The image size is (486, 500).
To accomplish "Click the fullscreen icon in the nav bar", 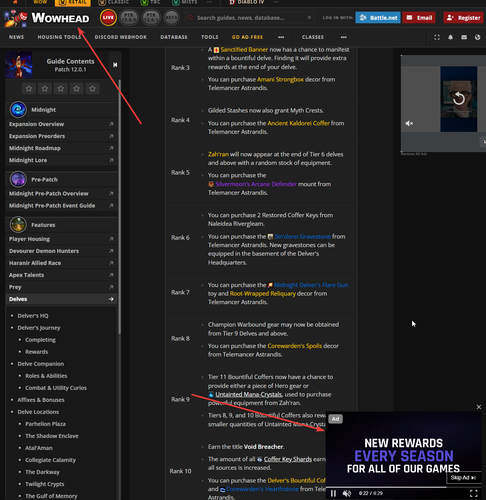I will [x=437, y=37].
